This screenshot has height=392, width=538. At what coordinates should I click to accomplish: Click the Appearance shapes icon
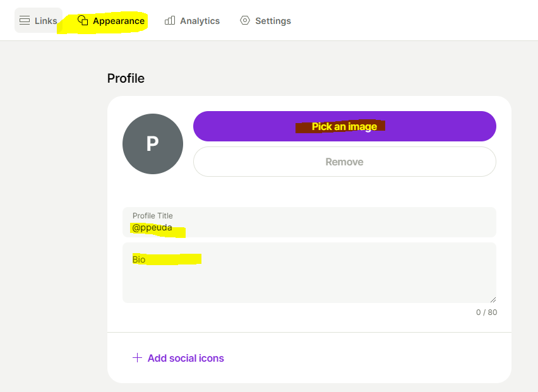[x=83, y=21]
